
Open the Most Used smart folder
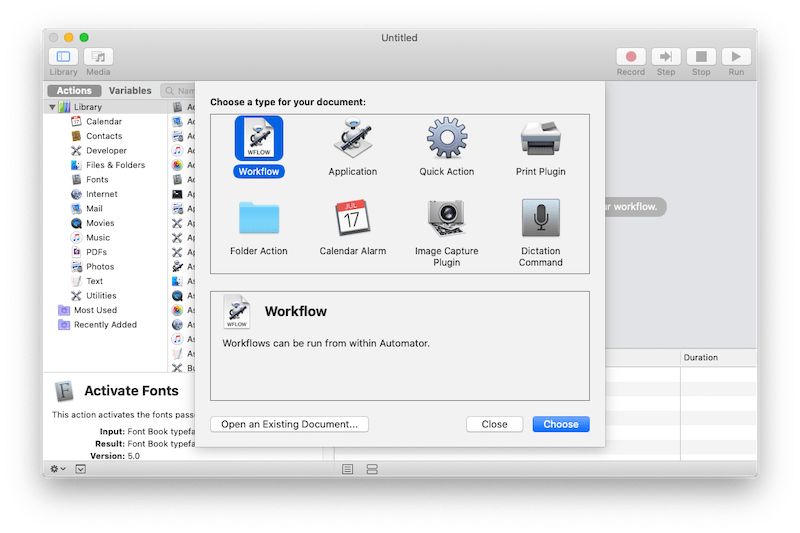95,310
